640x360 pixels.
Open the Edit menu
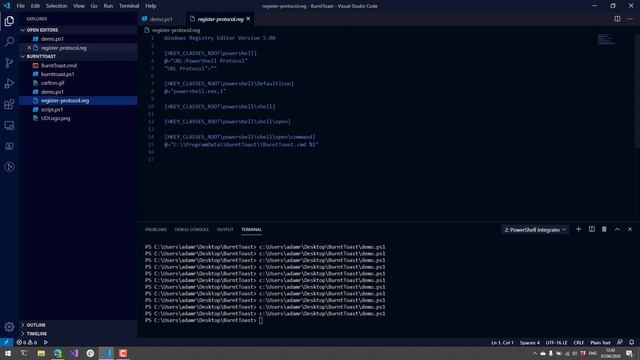pyautogui.click(x=35, y=6)
